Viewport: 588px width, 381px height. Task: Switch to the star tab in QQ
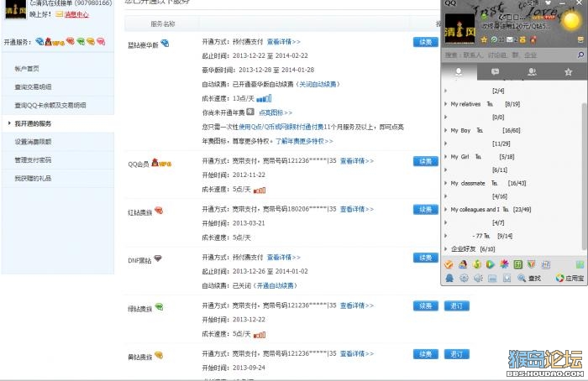click(x=568, y=71)
